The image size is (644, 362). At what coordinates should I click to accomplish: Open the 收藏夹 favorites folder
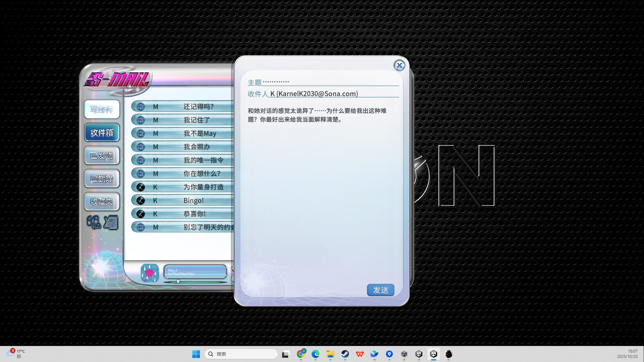coord(102,202)
